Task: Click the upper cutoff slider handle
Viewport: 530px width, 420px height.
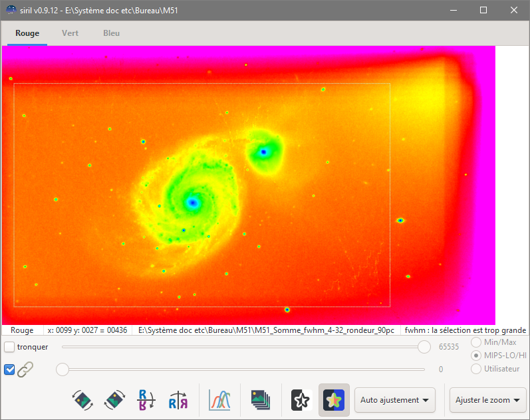Action: 424,347
